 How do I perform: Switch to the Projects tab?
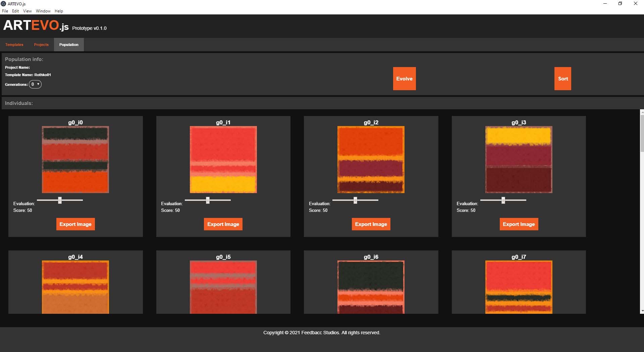[41, 45]
